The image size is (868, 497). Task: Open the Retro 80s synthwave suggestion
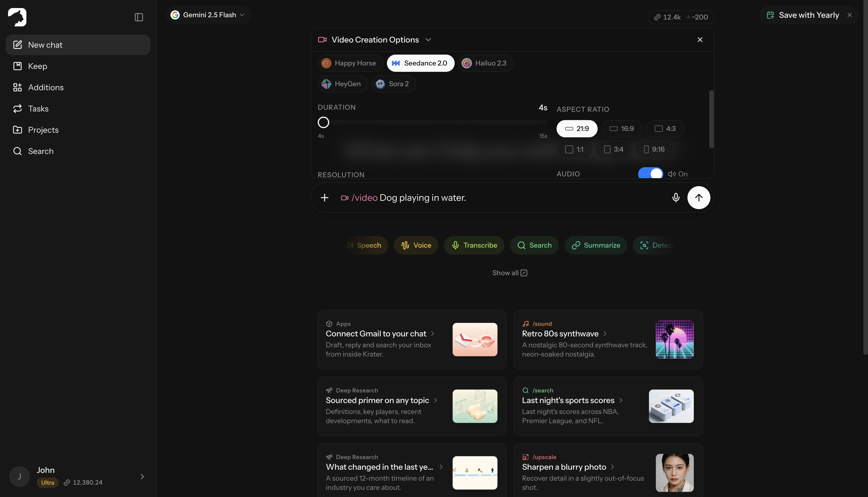pos(608,339)
